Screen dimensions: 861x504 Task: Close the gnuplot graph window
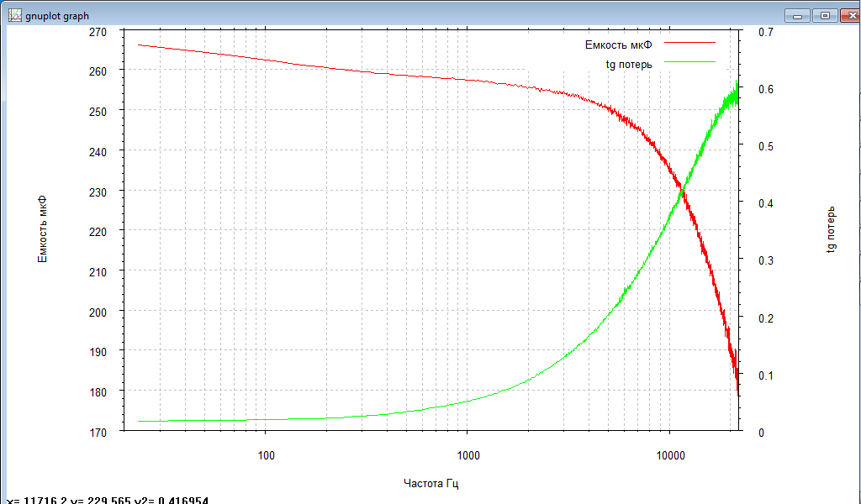click(x=851, y=16)
